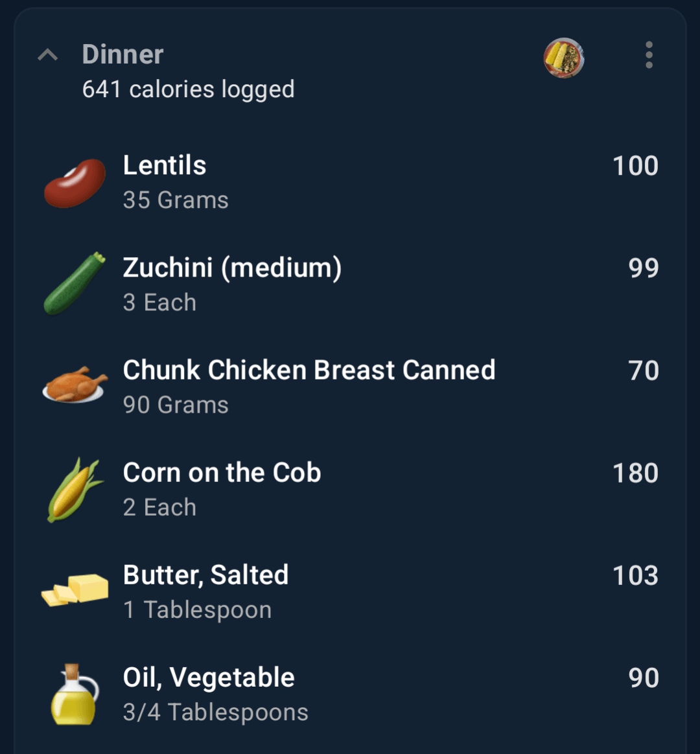
Task: Click the Dinner heading title
Action: coord(122,54)
